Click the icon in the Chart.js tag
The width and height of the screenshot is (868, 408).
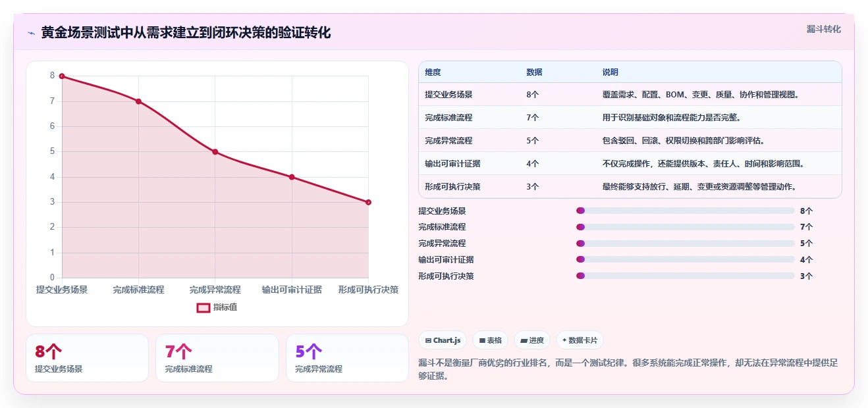coord(428,341)
